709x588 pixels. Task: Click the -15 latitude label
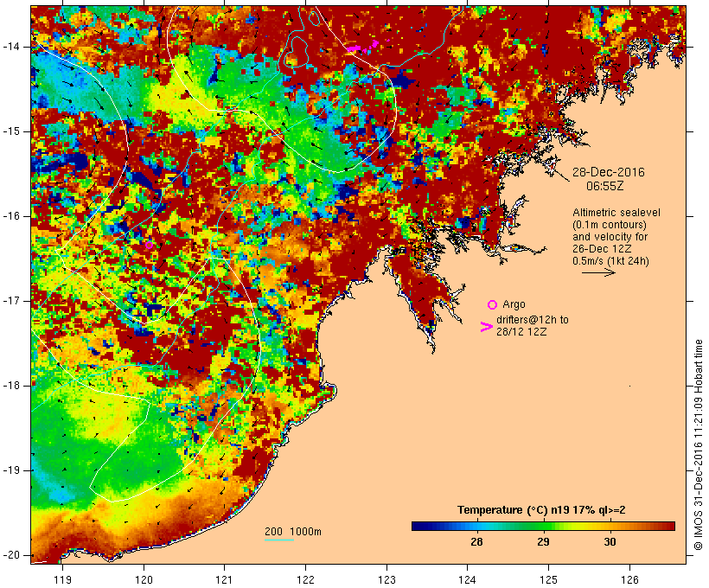point(11,131)
